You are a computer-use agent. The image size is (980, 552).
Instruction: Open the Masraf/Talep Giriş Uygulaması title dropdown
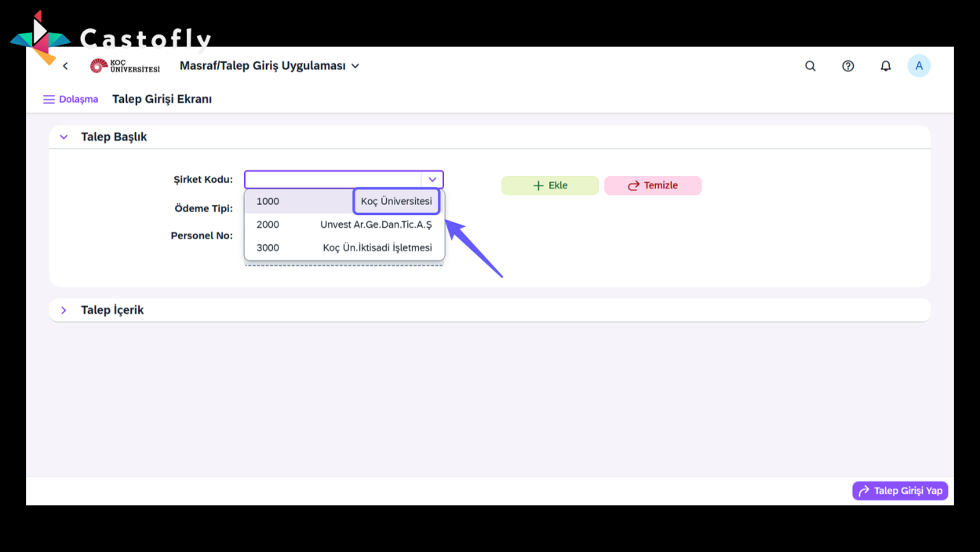(269, 66)
